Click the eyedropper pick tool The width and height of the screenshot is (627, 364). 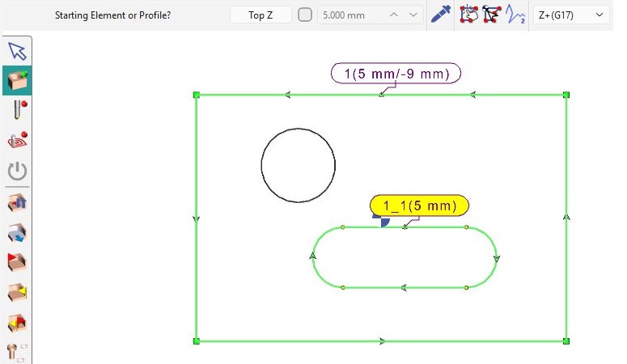pyautogui.click(x=441, y=15)
